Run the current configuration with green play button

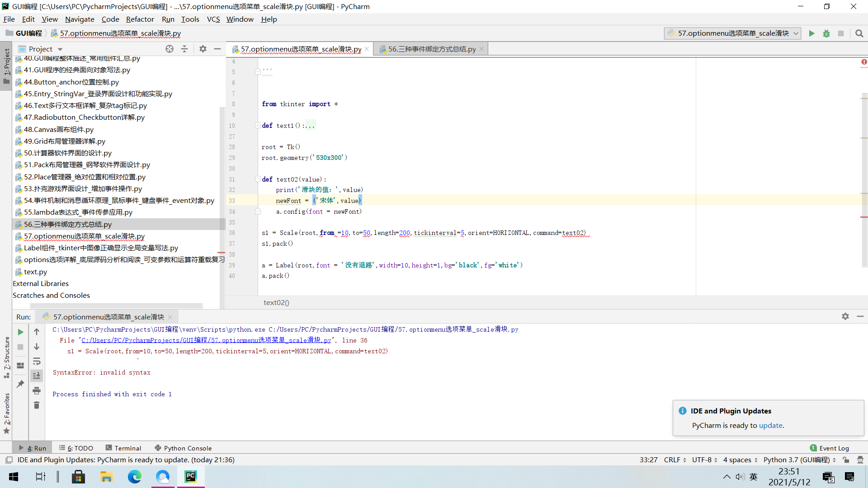coord(811,33)
